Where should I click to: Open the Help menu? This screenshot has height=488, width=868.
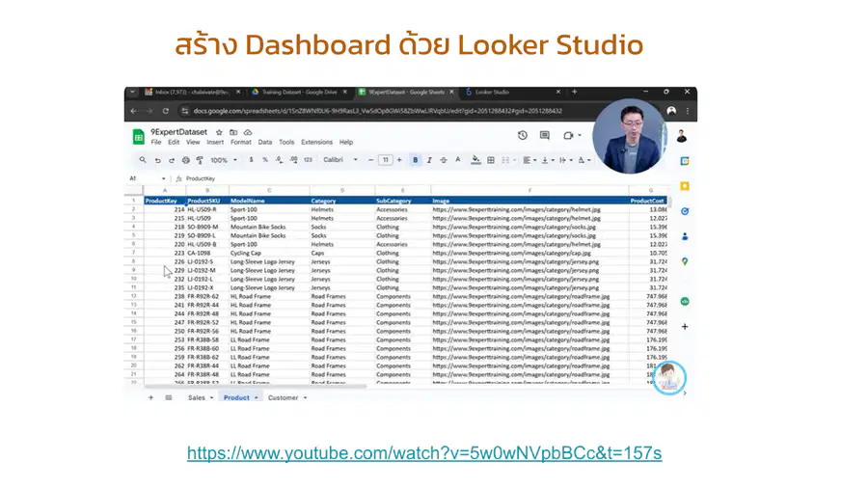pyautogui.click(x=346, y=142)
